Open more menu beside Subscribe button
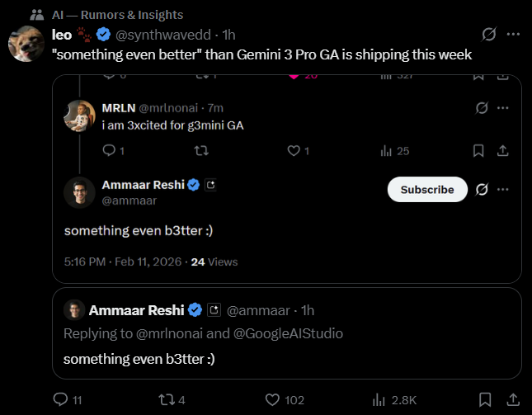The image size is (532, 415). 503,189
